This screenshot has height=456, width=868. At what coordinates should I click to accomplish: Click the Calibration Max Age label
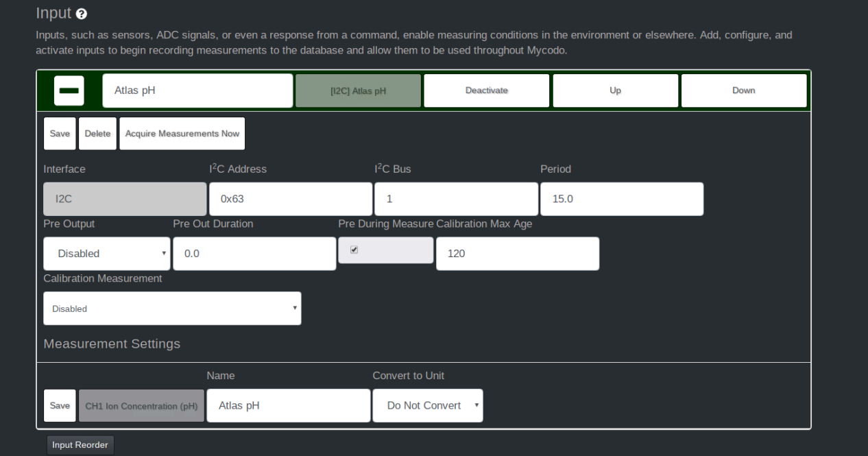(484, 224)
